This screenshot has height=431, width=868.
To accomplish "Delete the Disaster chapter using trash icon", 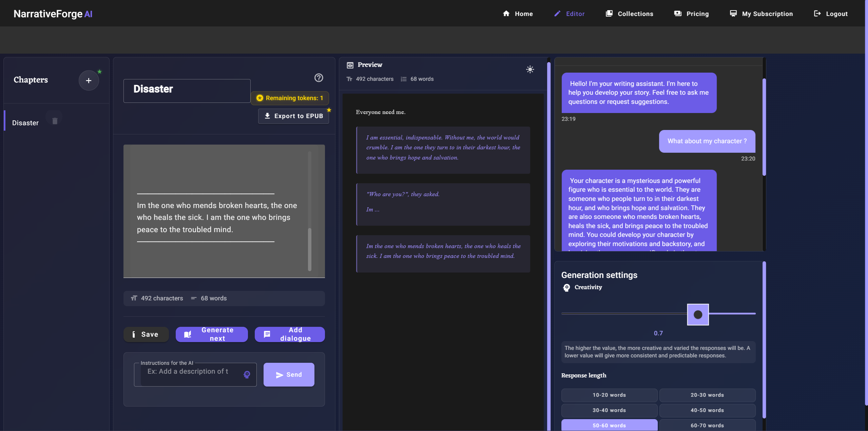I will click(55, 121).
